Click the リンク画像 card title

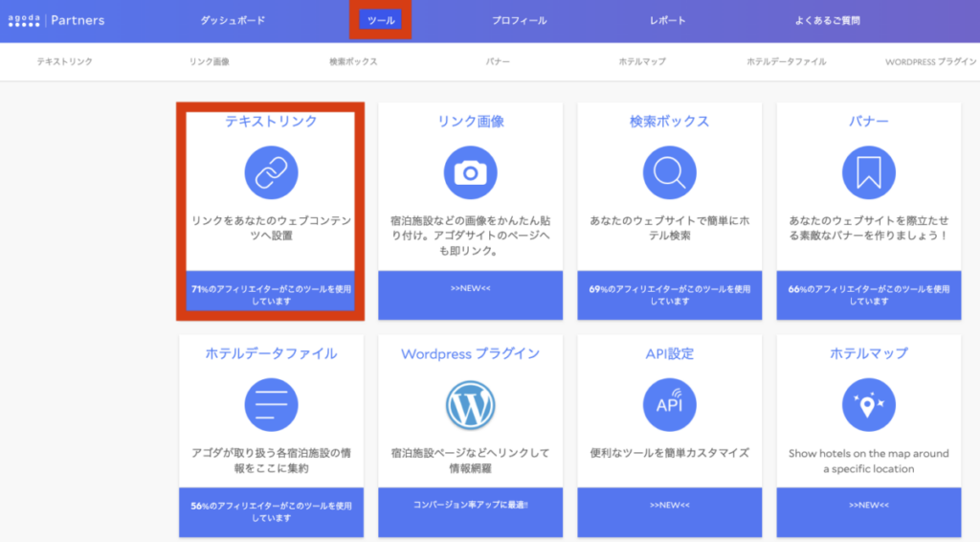click(470, 122)
